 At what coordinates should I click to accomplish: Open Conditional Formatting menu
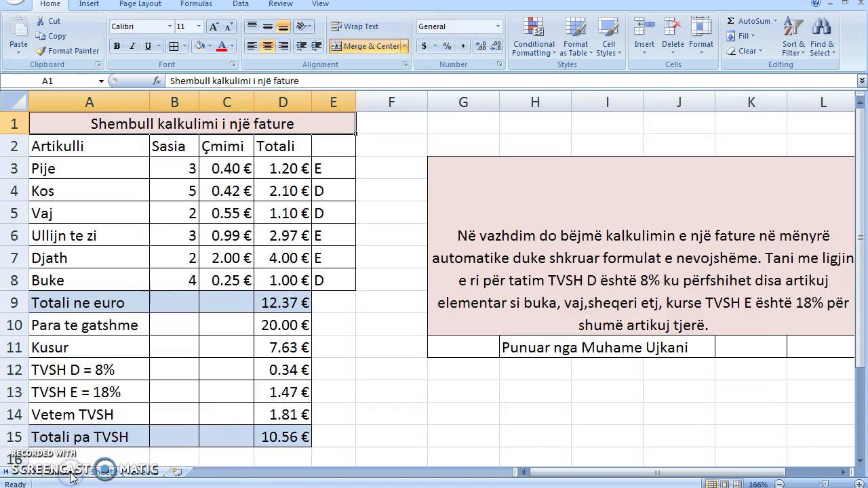coord(534,37)
